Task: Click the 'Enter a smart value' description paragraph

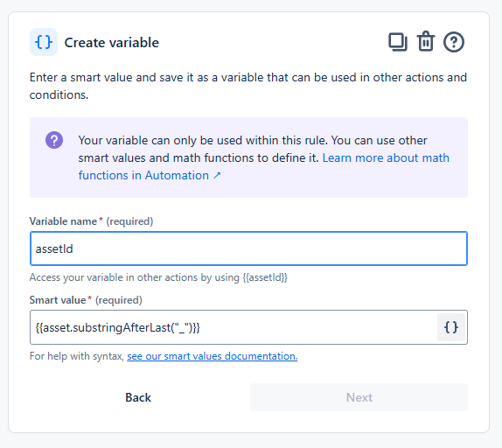Action: [248, 86]
